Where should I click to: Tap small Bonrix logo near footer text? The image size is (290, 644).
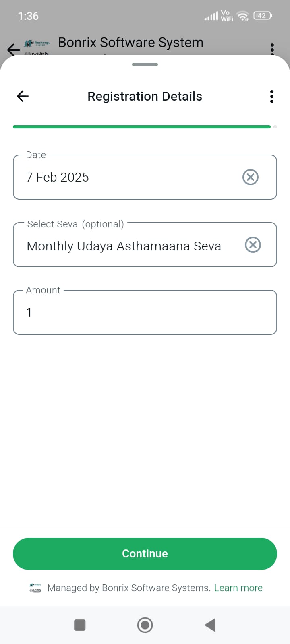click(35, 588)
